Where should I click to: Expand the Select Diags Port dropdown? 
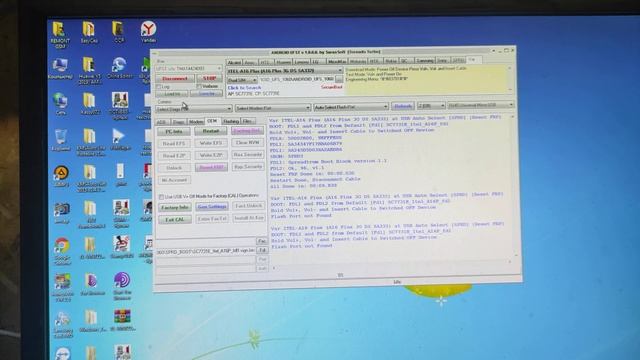point(193,109)
